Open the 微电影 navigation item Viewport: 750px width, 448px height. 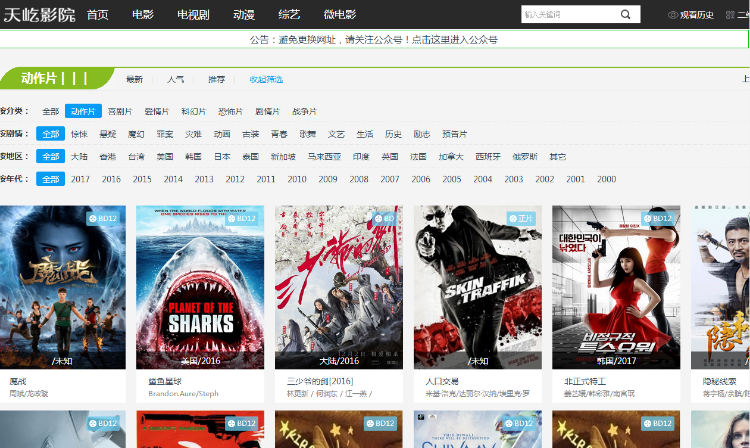pyautogui.click(x=340, y=15)
